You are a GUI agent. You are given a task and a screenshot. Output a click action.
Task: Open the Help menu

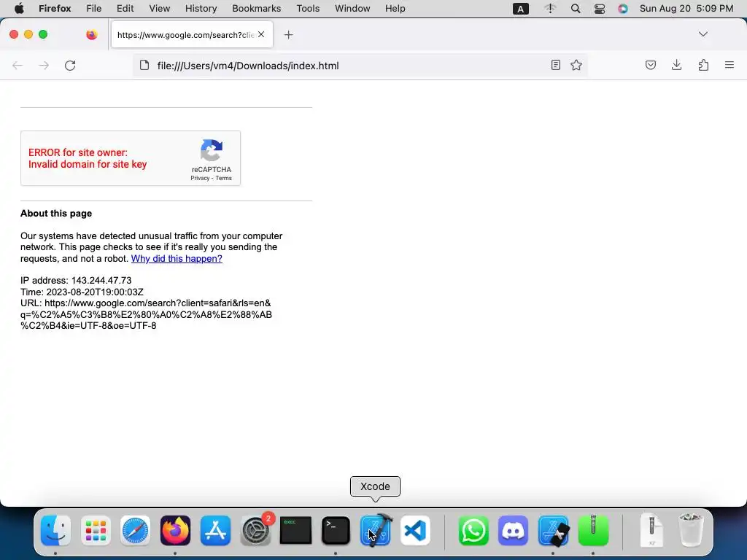coord(395,9)
